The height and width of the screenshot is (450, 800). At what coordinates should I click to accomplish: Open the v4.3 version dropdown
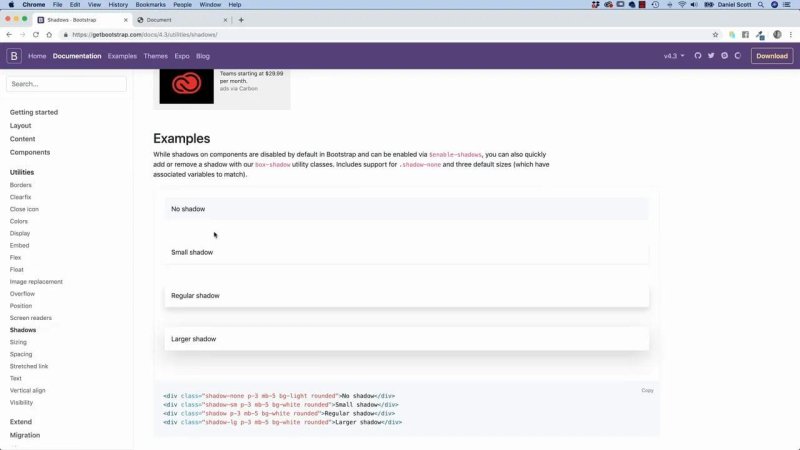pos(674,56)
